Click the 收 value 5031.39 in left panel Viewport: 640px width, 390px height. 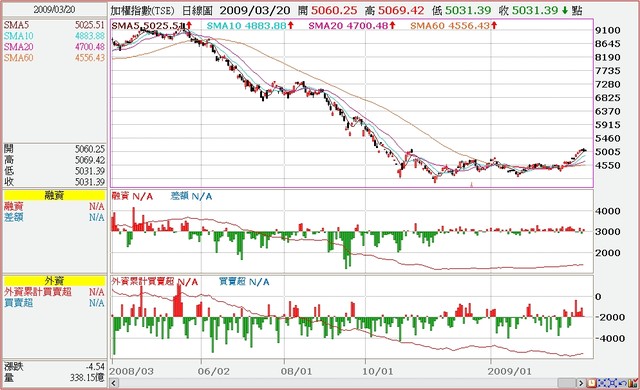coord(90,182)
